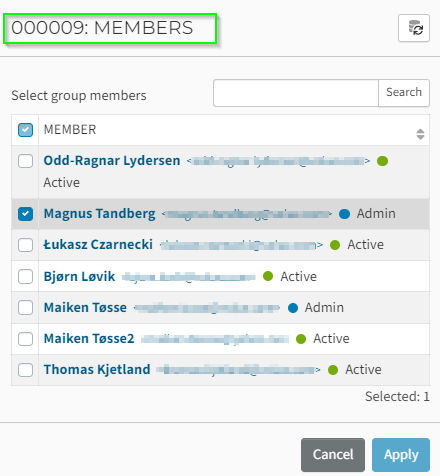Check the Maiken Tøsse2 checkbox

click(x=26, y=339)
